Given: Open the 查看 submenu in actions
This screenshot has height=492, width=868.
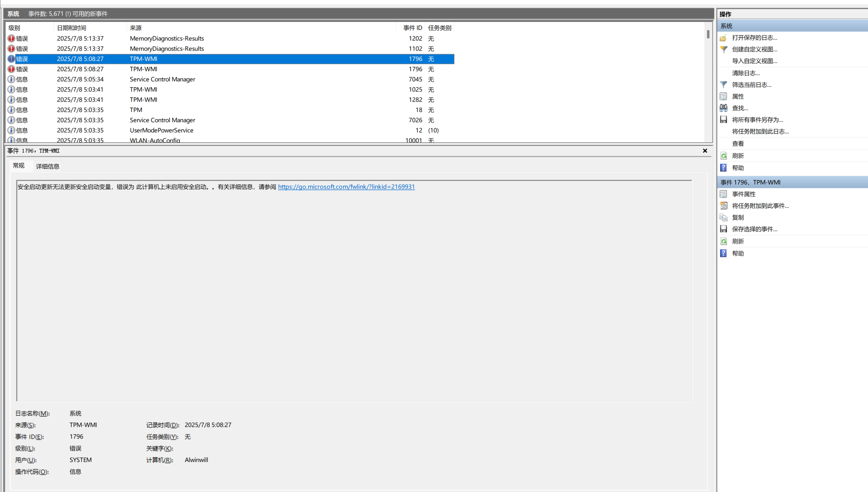Looking at the screenshot, I should pos(738,144).
